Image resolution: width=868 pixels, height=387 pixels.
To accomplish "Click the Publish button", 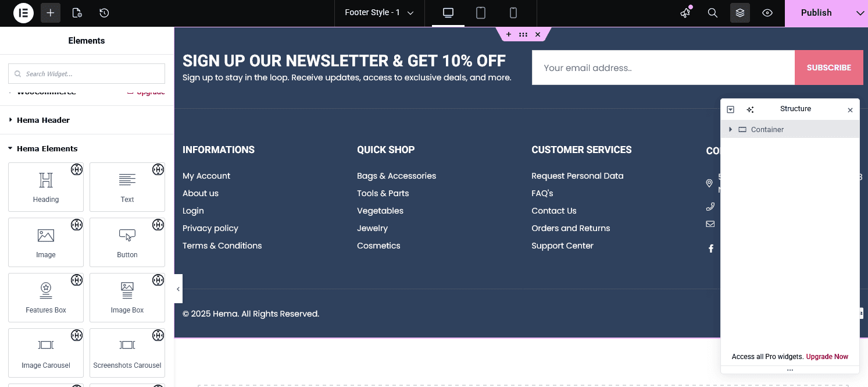I will pos(816,13).
